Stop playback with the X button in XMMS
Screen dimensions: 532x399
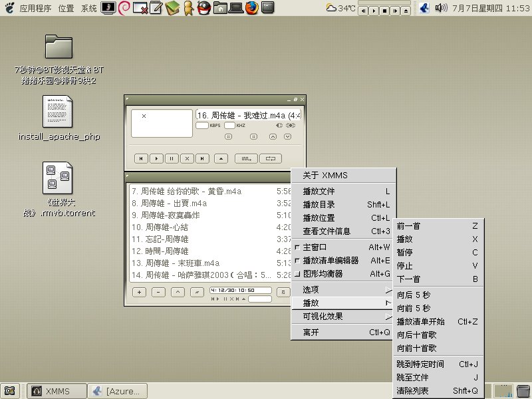[187, 158]
